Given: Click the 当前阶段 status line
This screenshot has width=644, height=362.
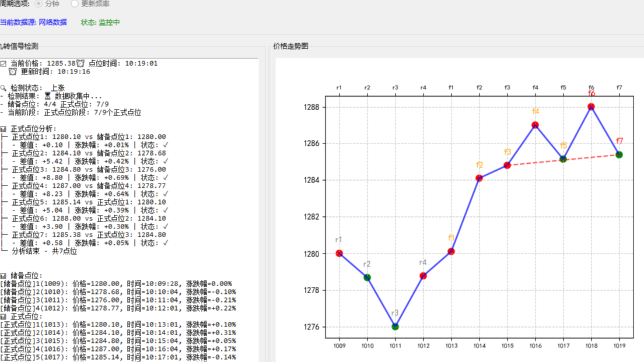Looking at the screenshot, I should 71,113.
